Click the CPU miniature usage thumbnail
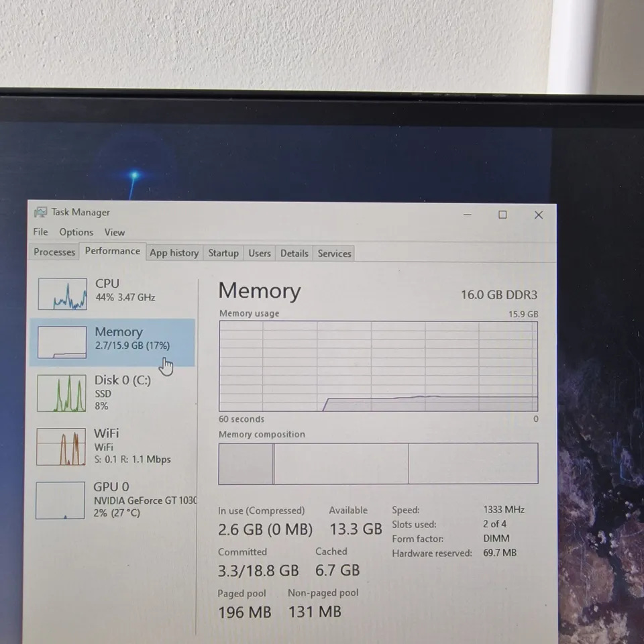The height and width of the screenshot is (644, 644). [61, 294]
